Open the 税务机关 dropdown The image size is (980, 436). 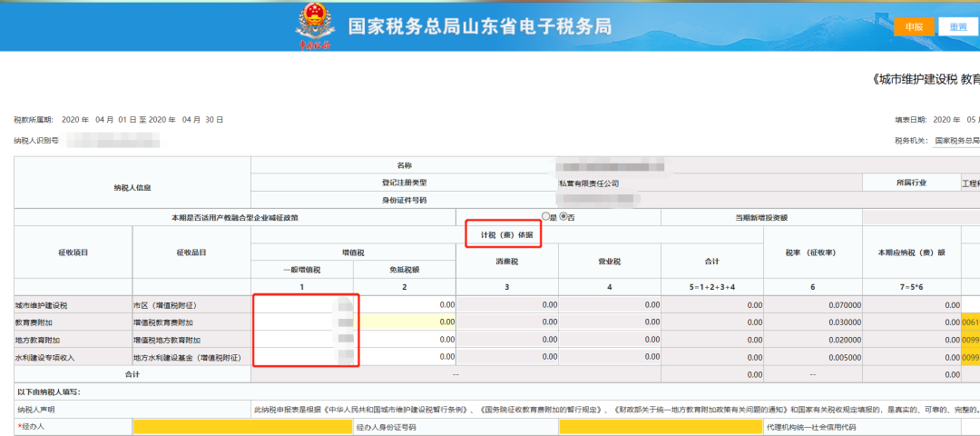coord(955,142)
